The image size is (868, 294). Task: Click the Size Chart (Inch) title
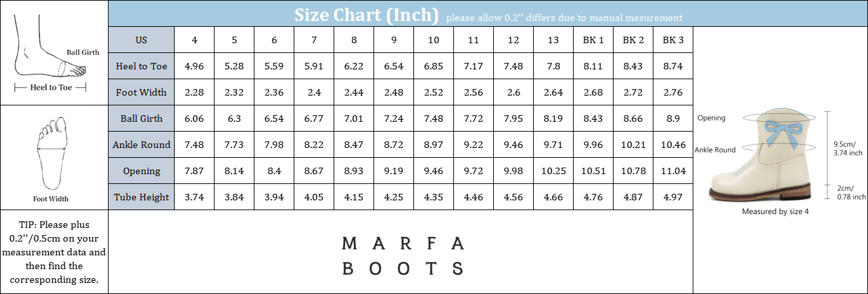366,14
